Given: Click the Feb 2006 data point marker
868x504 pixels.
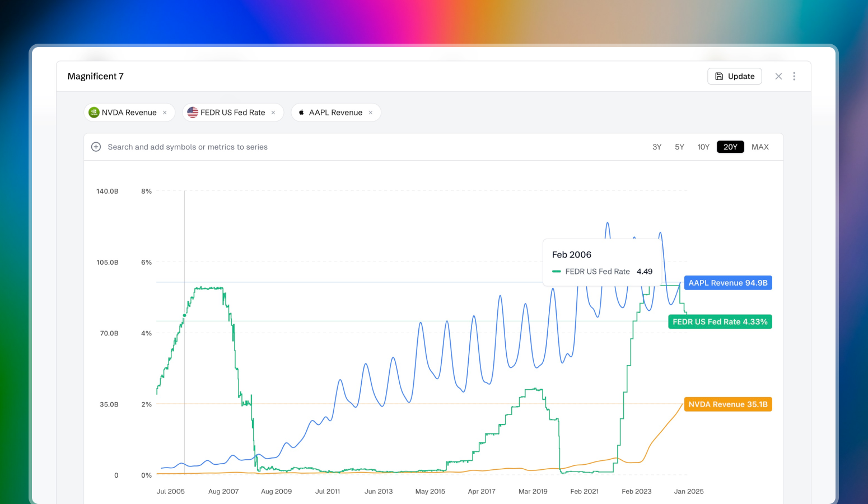Looking at the screenshot, I should coord(185,315).
